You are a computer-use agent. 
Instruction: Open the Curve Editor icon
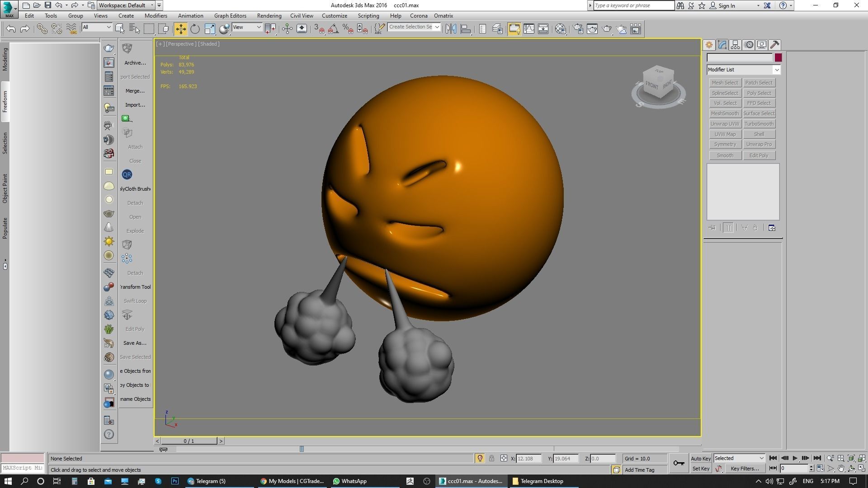(x=529, y=29)
